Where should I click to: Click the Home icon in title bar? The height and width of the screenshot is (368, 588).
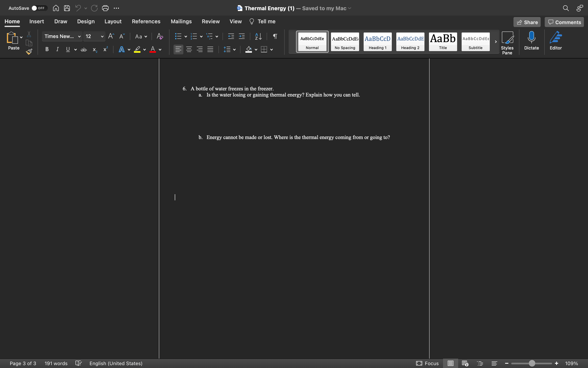[x=56, y=8]
